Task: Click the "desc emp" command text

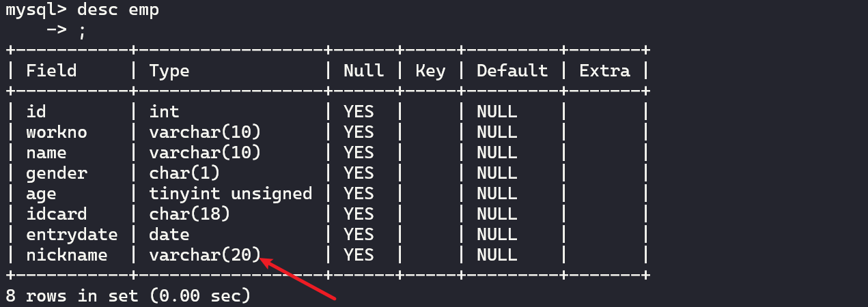Action: [117, 11]
